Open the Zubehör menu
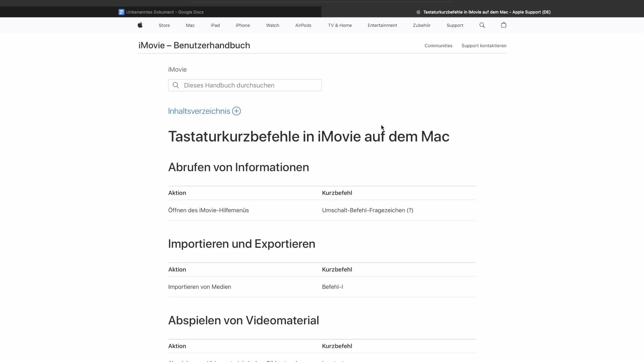644x362 pixels. (422, 25)
